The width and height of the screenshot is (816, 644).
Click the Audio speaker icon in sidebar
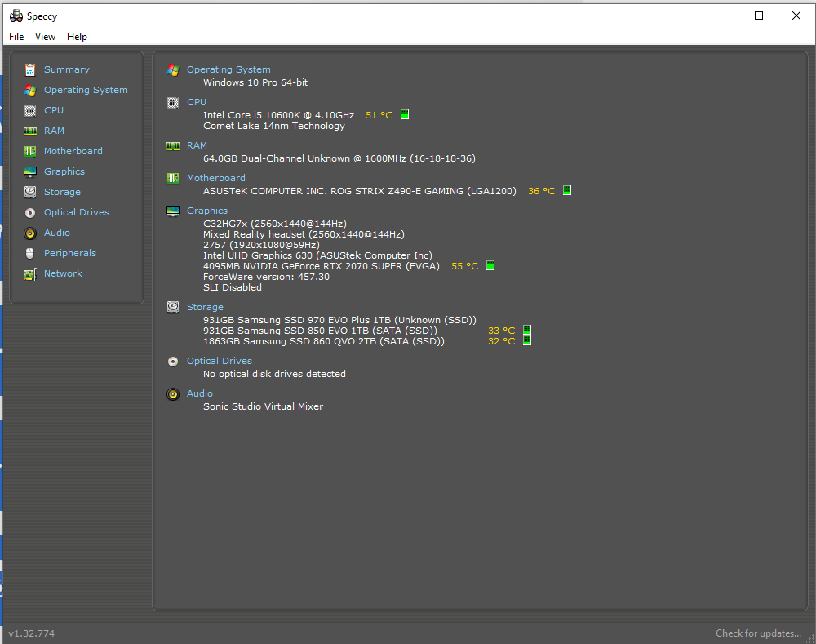[x=30, y=233]
